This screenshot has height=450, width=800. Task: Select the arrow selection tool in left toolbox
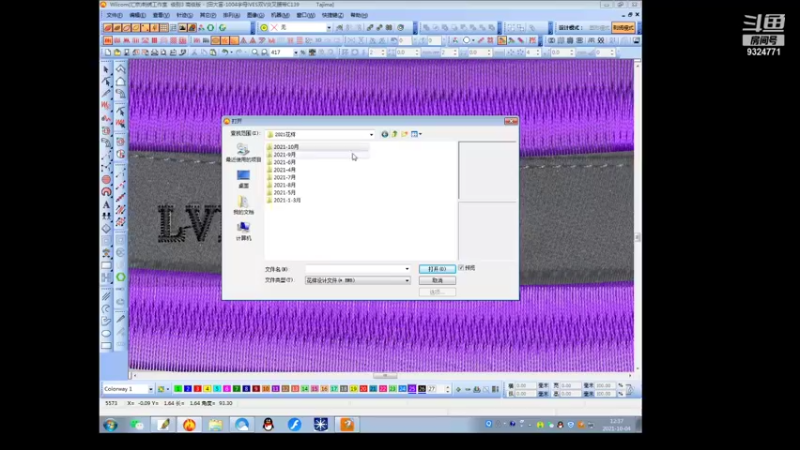(x=106, y=69)
